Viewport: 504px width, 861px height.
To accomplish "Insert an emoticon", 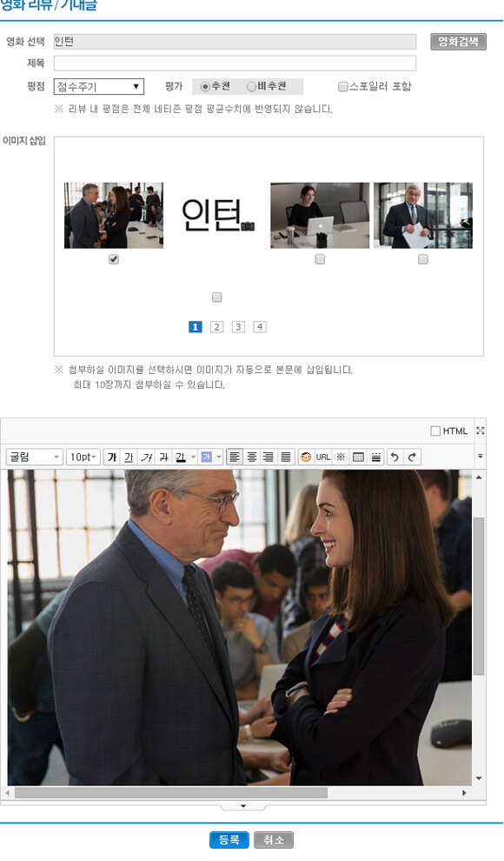I will (306, 457).
